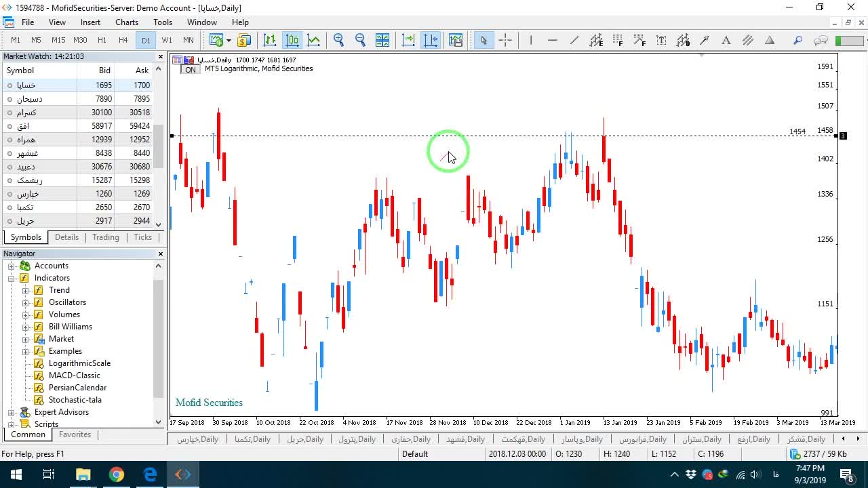
Task: Switch timeframe to H4
Action: coord(123,40)
